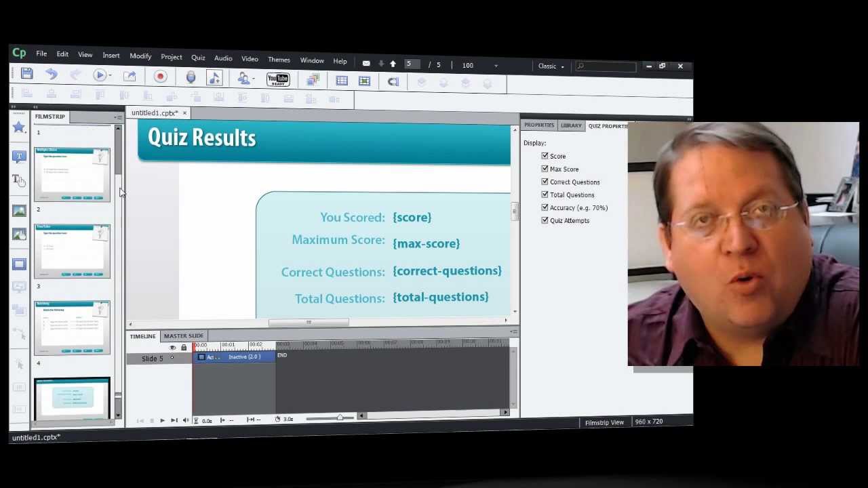Click the timeline lock icon

[183, 347]
